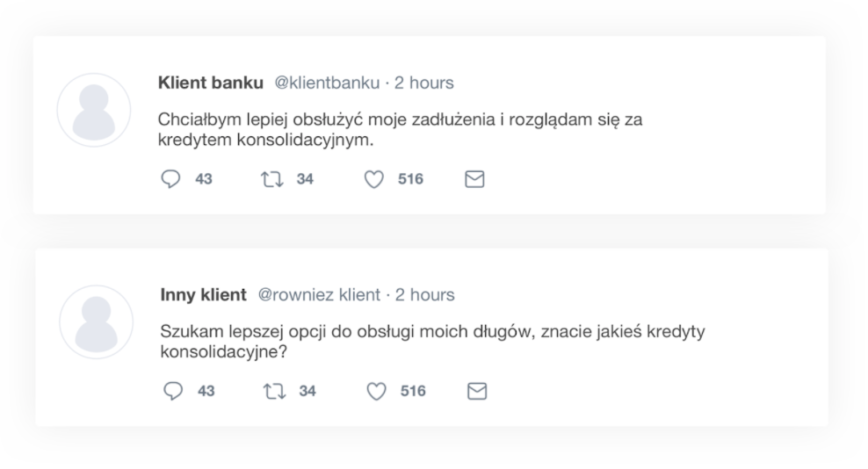Click the 34 retweets count on Inny klient's tweet

307,391
